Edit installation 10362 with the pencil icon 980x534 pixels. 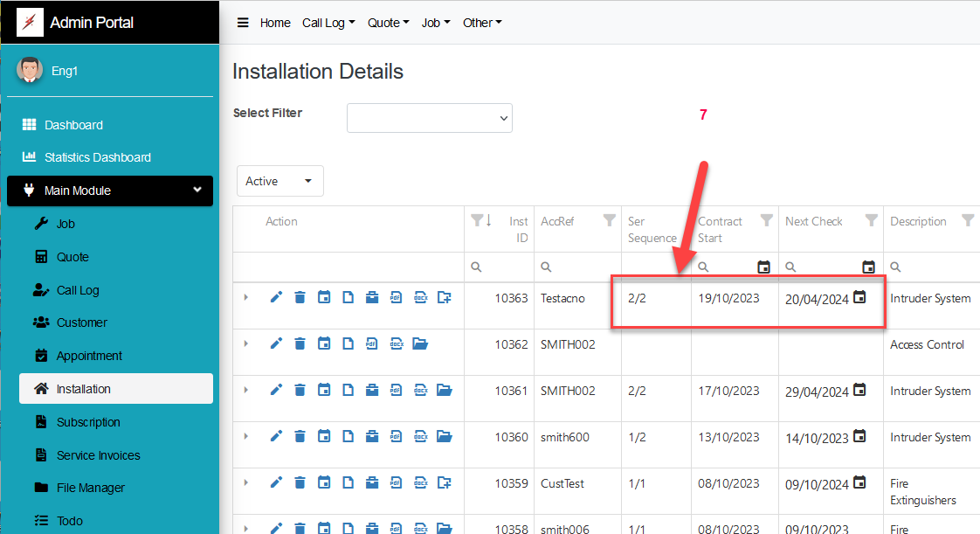276,344
